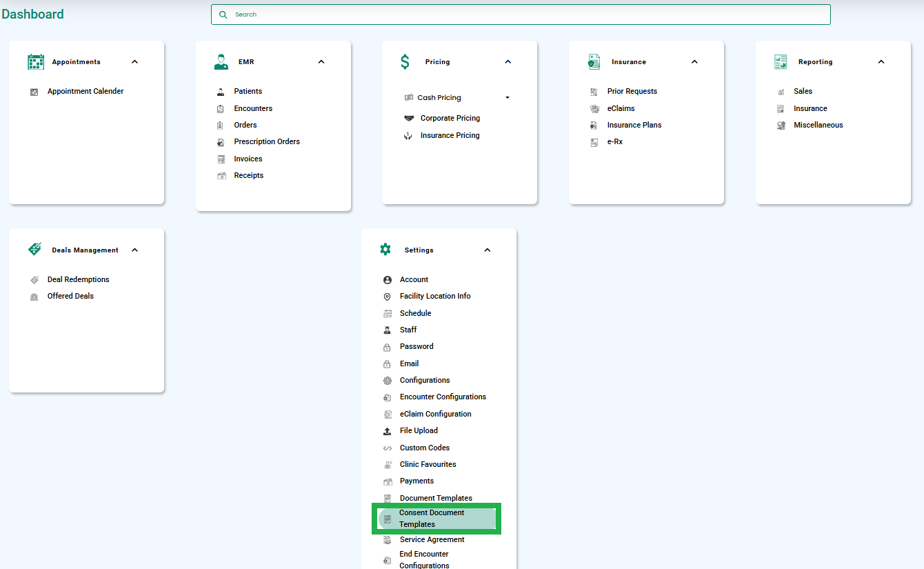The image size is (924, 569).
Task: Open Encounter Configurations
Action: pos(443,397)
